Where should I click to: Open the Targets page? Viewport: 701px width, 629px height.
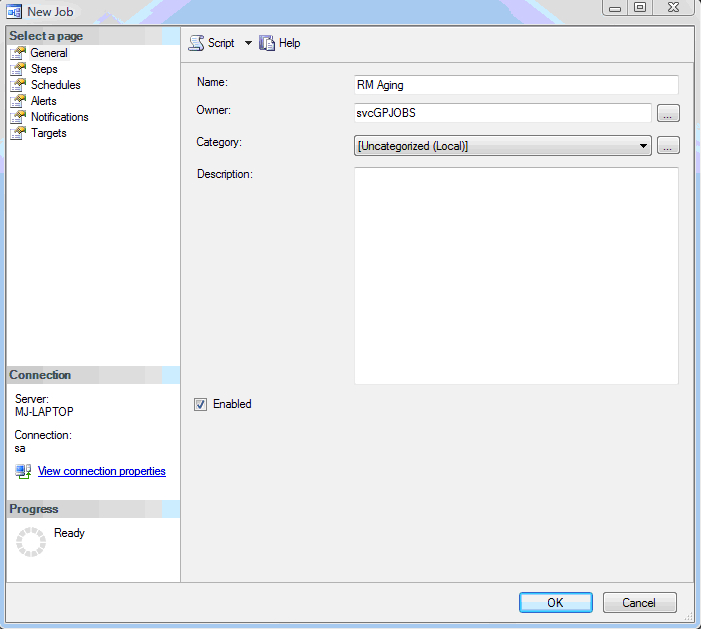[x=48, y=133]
